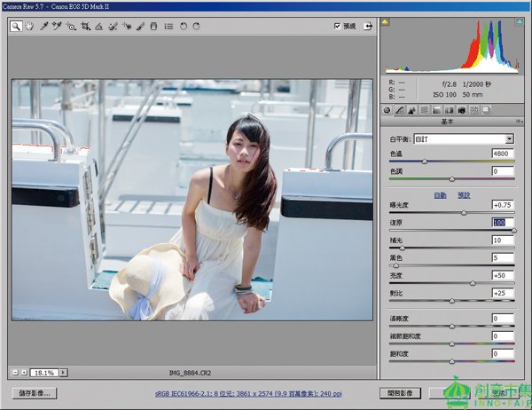Select the Graduated Filter tool

pyautogui.click(x=153, y=26)
